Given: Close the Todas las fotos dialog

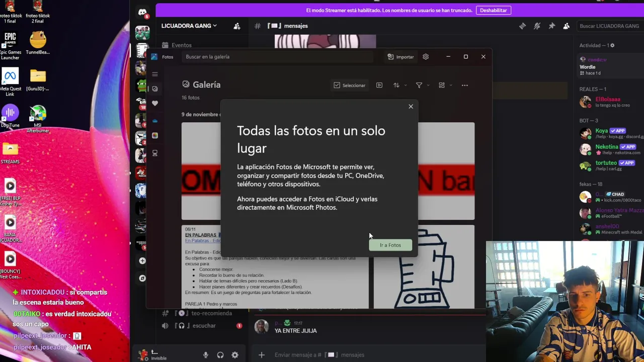Looking at the screenshot, I should [411, 107].
